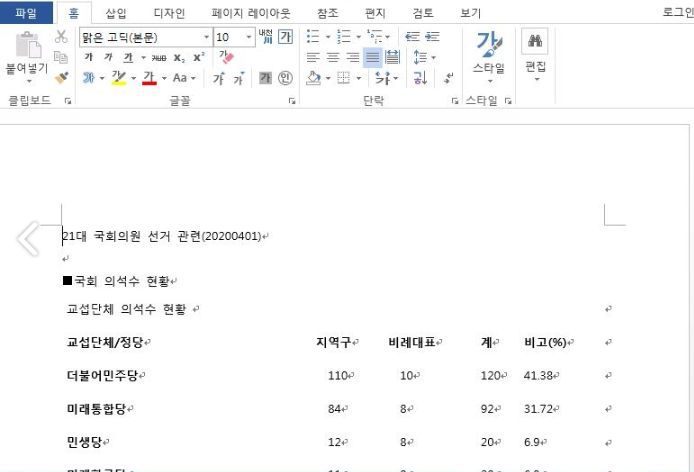
Task: Toggle show/hide paragraph marks
Action: [x=449, y=78]
